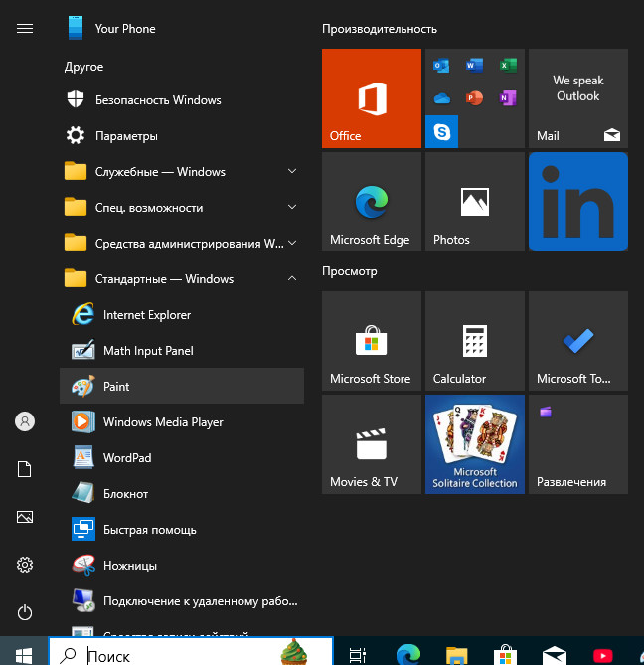Expand Средства администрирования Windows folder
Image resolution: width=644 pixels, height=665 pixels.
click(182, 243)
